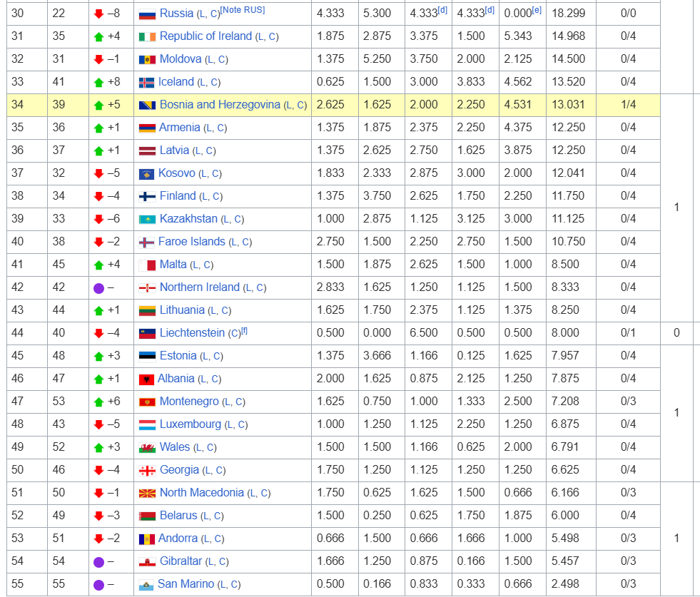Click the Republic of Ireland flag icon
The height and width of the screenshot is (597, 700).
pyautogui.click(x=147, y=37)
